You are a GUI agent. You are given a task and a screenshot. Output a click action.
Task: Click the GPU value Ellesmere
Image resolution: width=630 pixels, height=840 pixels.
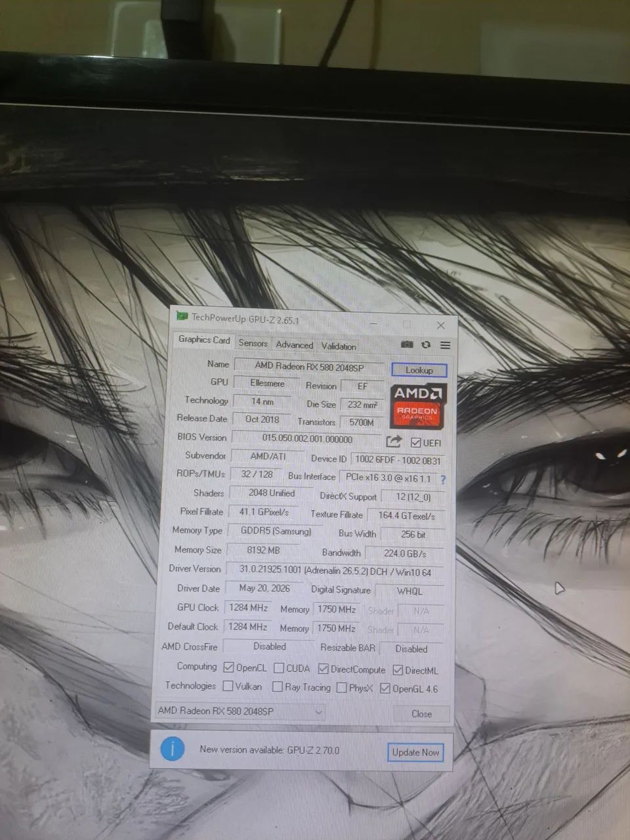(268, 383)
